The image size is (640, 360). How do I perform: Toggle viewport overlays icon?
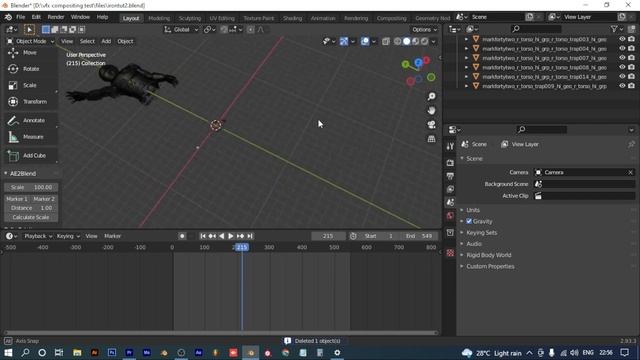point(365,41)
